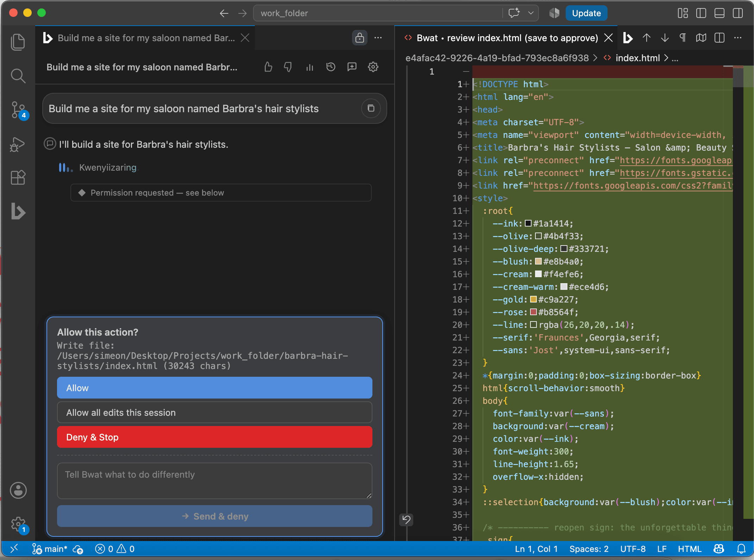Click breadcrumb folder e4afac42-9226-4a19
The width and height of the screenshot is (754, 560).
[x=497, y=58]
